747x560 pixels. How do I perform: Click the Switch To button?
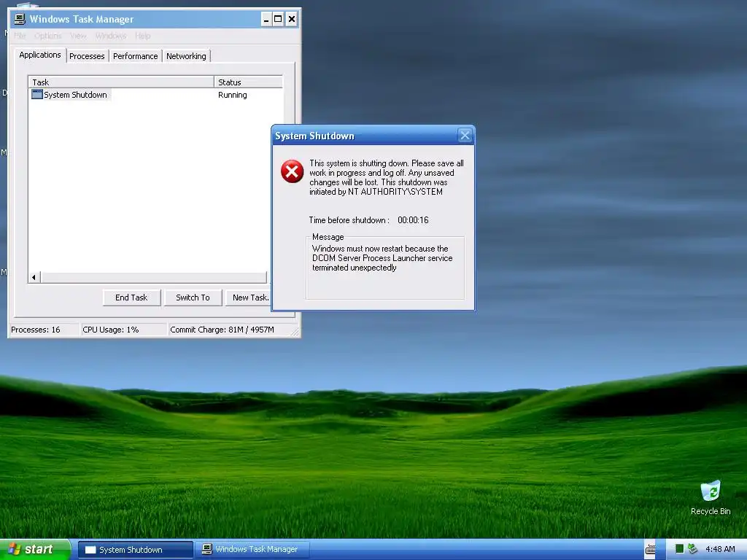point(193,297)
